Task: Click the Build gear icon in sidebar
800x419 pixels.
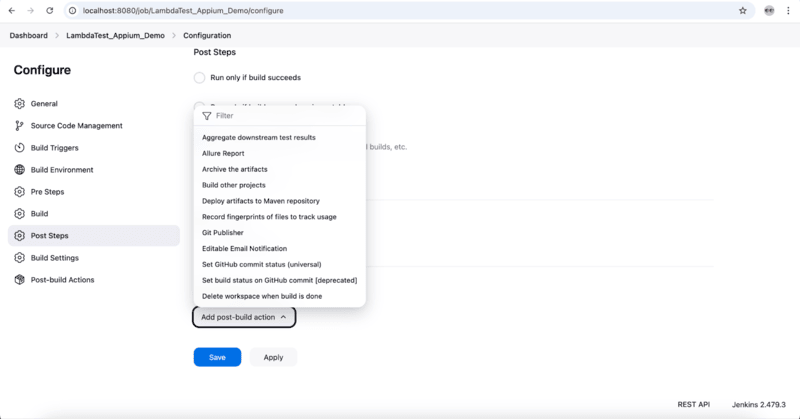Action: pyautogui.click(x=19, y=214)
